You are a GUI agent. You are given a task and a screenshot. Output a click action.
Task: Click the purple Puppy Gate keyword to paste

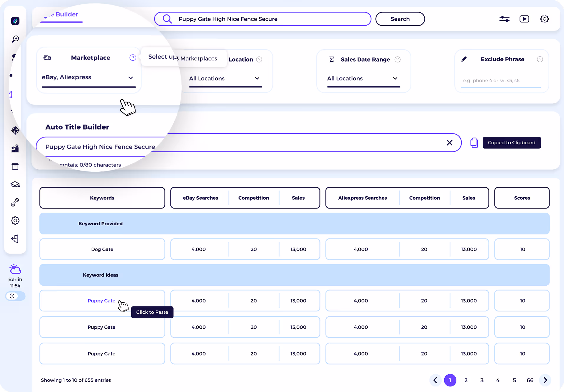(x=101, y=301)
